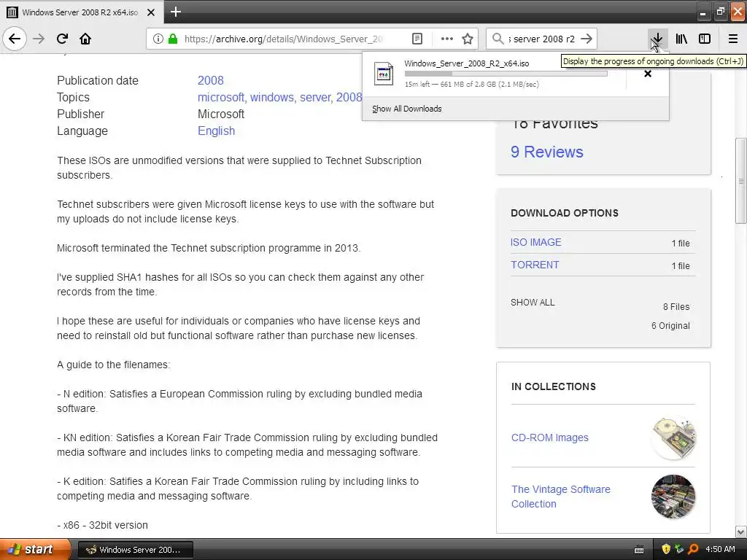Open the Library bookshelf icon

click(x=681, y=39)
